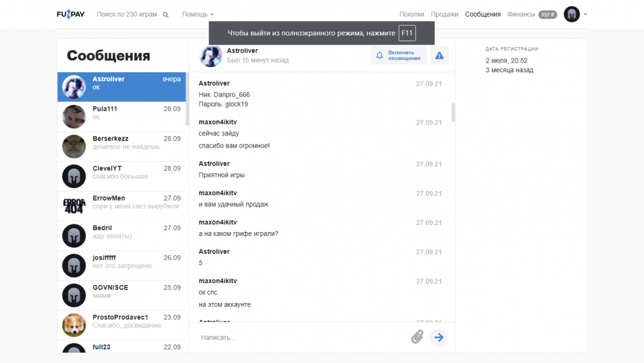This screenshot has height=363, width=644.
Task: Click the message 'Приятной игры'
Action: pos(222,175)
